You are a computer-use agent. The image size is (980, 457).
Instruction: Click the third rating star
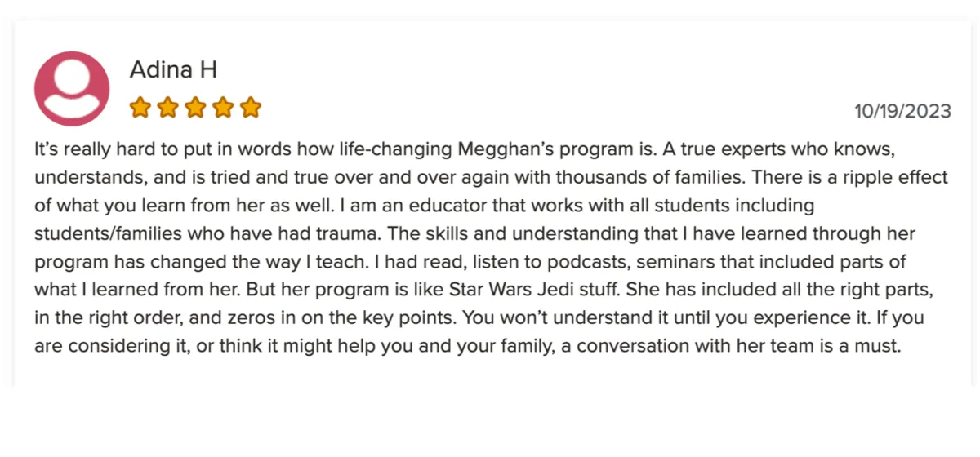195,107
